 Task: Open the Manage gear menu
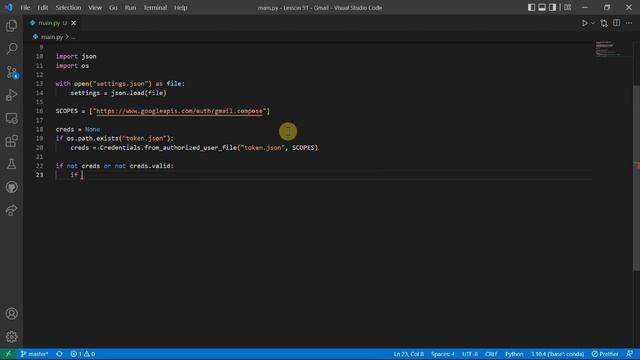point(11,337)
